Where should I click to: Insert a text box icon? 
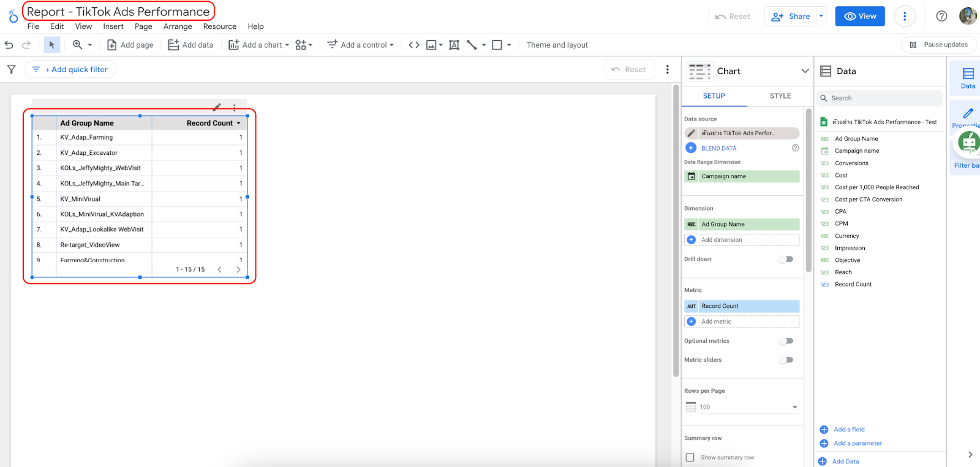point(454,45)
